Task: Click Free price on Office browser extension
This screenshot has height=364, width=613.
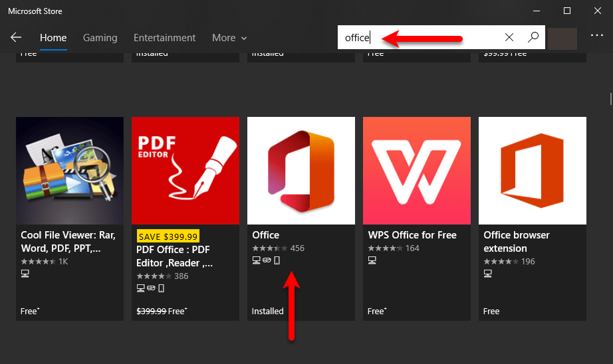Action: coord(491,312)
